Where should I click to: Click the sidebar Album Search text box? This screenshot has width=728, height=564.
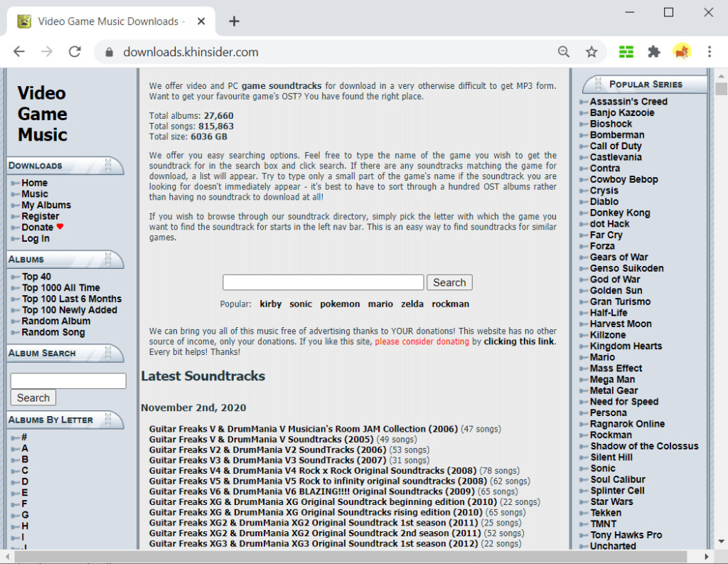[x=68, y=381]
